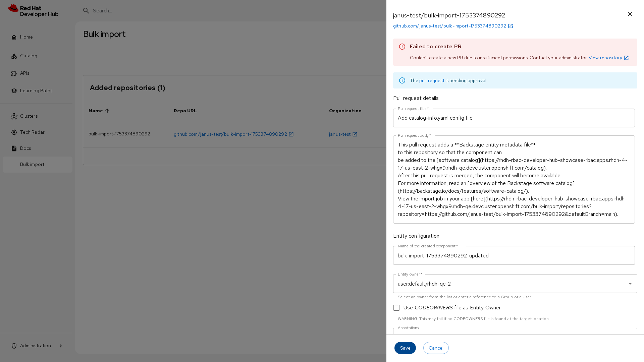Open the pull request link in info banner
644x362 pixels.
coord(432,81)
